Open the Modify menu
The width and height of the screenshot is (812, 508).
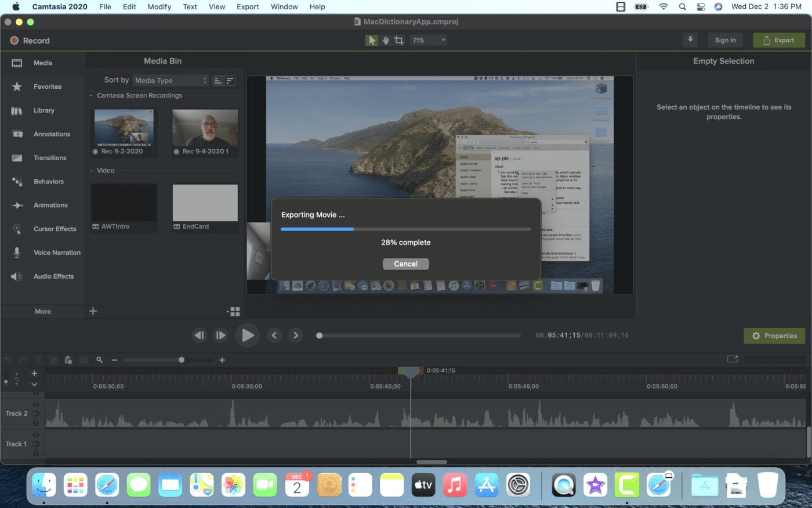pos(159,6)
